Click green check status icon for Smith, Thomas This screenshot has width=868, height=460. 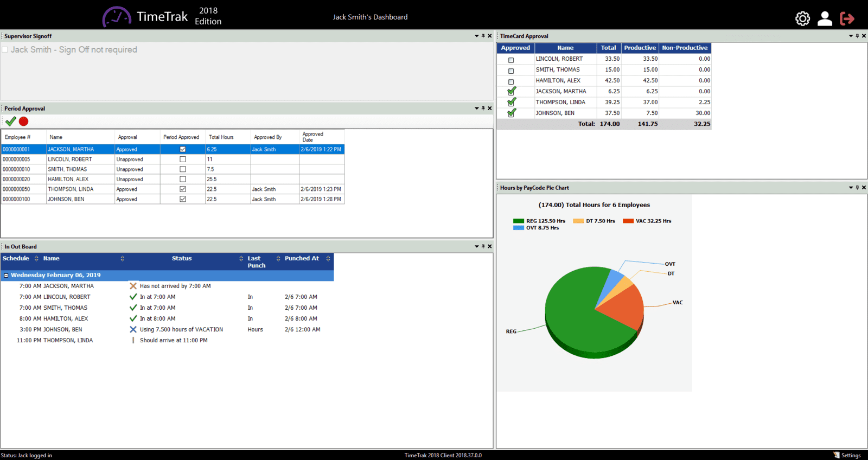pyautogui.click(x=133, y=308)
